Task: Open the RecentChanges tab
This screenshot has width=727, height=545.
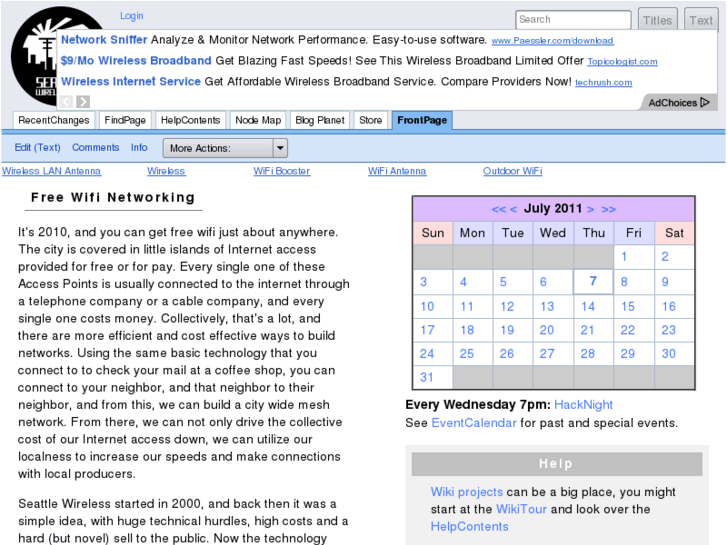Action: pos(54,120)
